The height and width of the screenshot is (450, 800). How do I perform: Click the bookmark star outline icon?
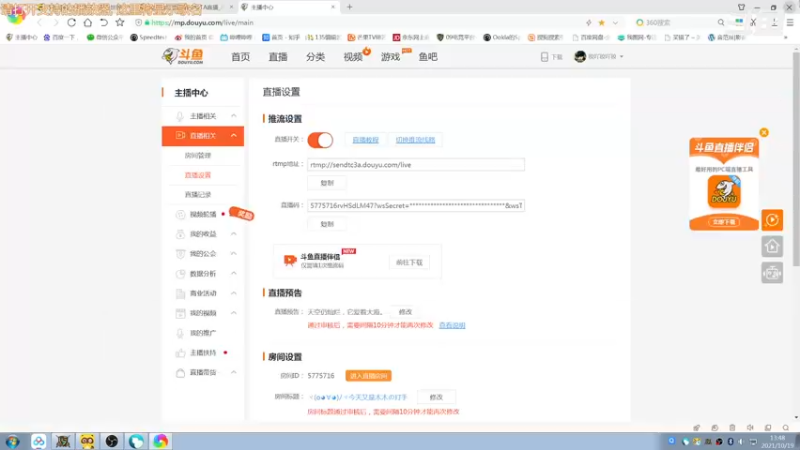point(120,22)
